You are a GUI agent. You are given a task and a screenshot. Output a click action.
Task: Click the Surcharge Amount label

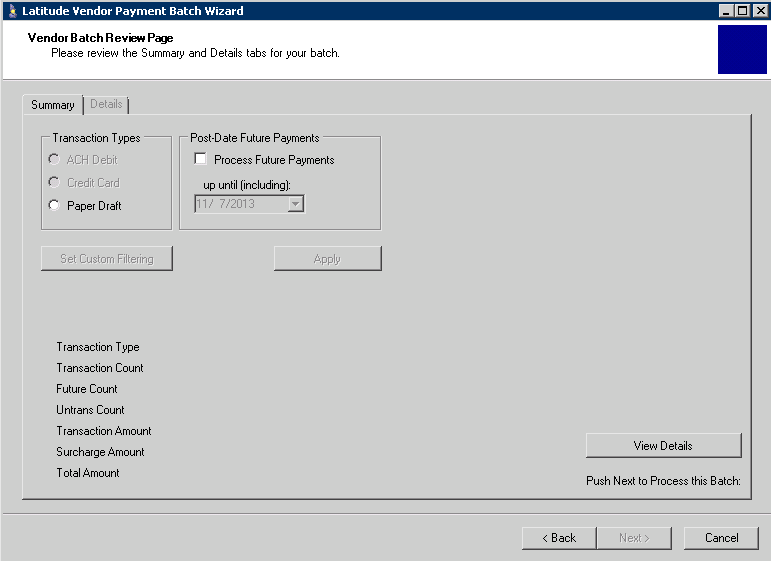(x=100, y=452)
